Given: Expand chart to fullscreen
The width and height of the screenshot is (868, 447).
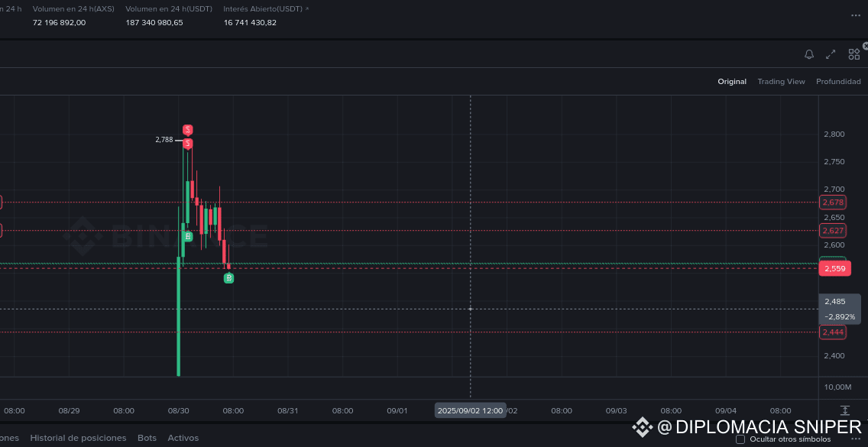Looking at the screenshot, I should pyautogui.click(x=831, y=54).
